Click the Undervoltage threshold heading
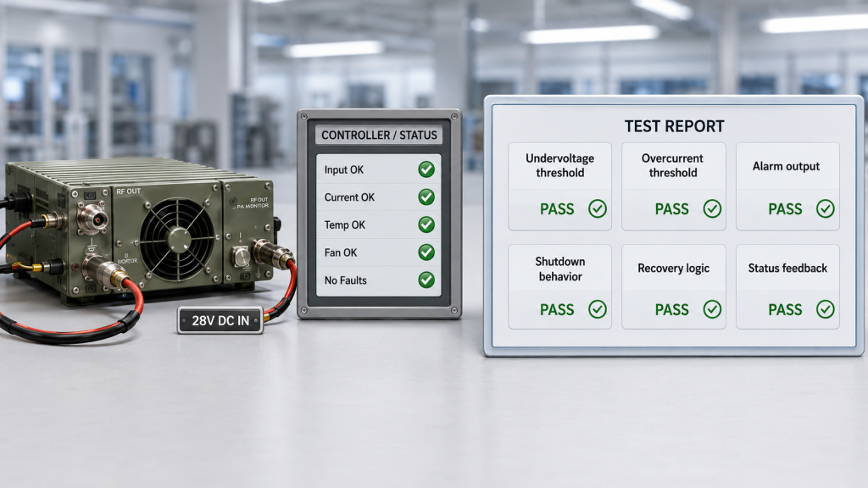Viewport: 868px width, 488px height. coord(559,165)
